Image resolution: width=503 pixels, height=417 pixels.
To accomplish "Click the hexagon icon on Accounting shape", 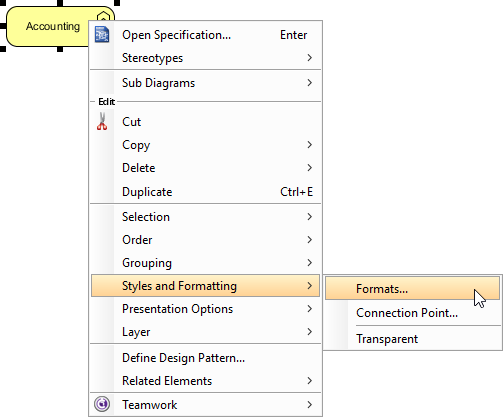I will [103, 17].
